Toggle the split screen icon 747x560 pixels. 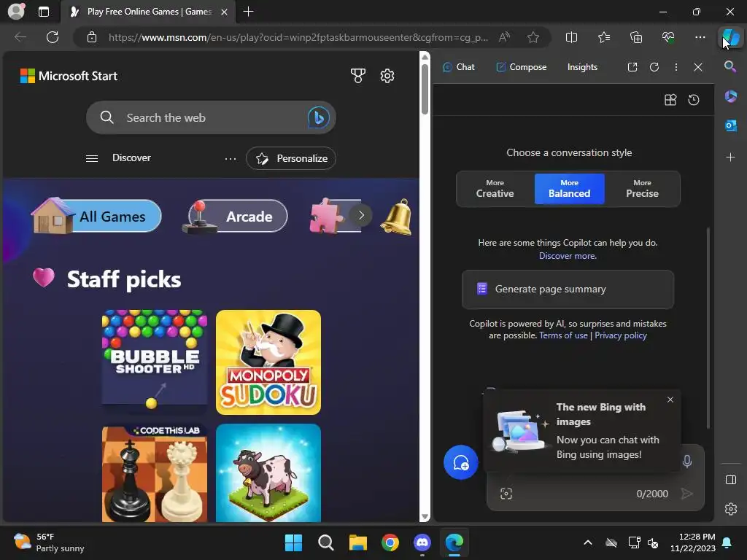[x=571, y=37]
